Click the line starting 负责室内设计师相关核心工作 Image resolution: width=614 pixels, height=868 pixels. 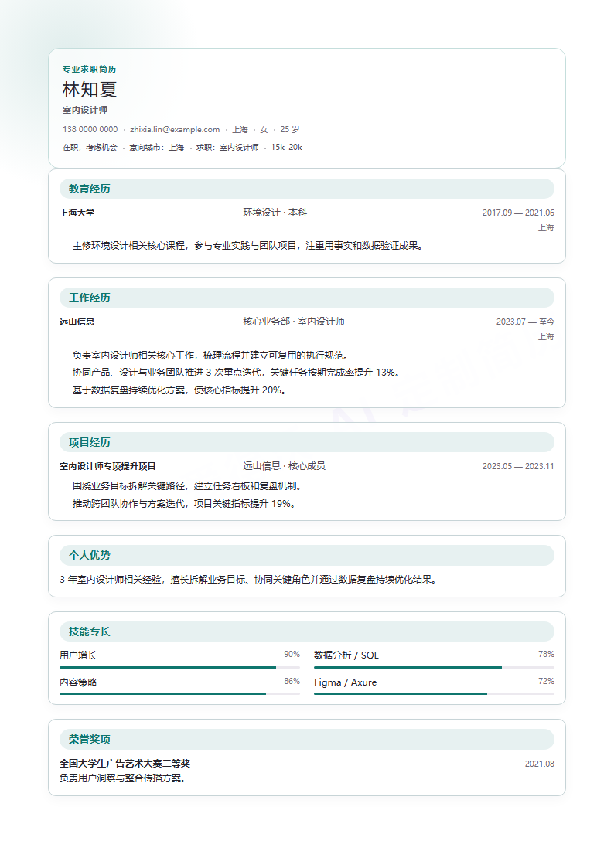(x=210, y=356)
